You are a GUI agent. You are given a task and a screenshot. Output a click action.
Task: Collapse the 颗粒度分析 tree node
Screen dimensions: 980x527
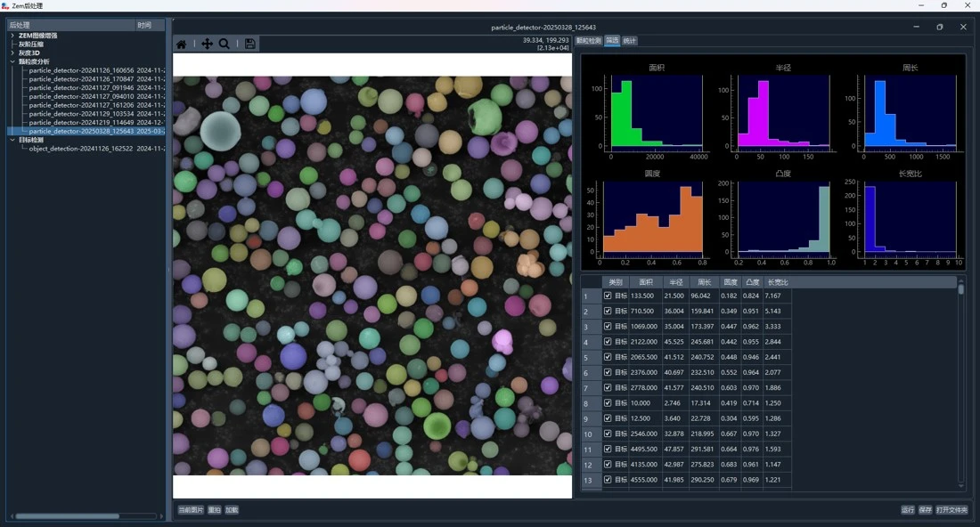click(12, 61)
